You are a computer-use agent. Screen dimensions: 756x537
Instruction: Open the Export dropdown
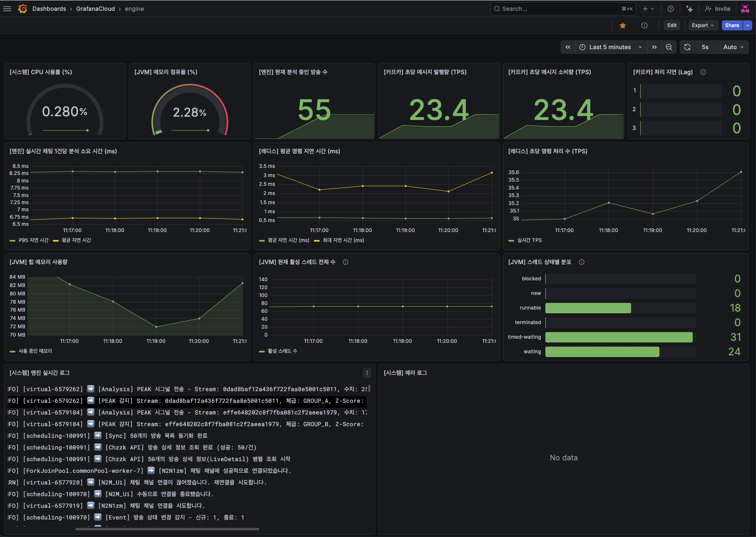(x=703, y=25)
